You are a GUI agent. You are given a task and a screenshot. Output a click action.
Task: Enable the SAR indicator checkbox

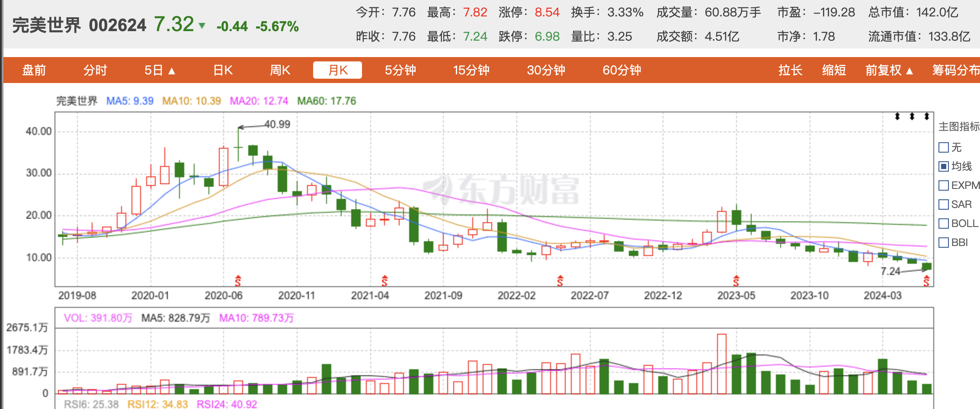coord(944,204)
